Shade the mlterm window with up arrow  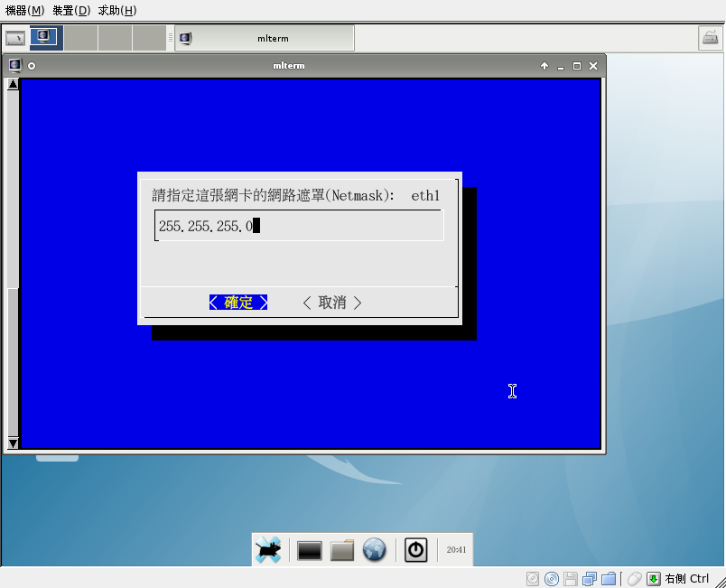(x=544, y=66)
